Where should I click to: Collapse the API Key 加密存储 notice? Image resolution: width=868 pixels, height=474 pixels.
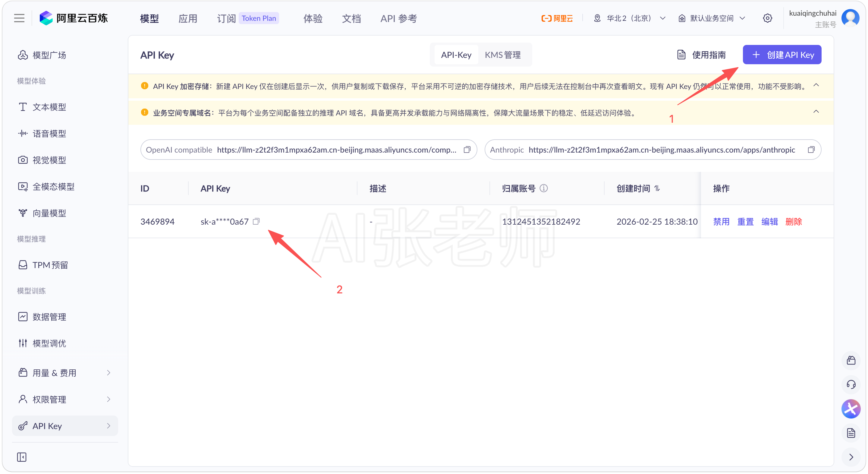(x=816, y=85)
